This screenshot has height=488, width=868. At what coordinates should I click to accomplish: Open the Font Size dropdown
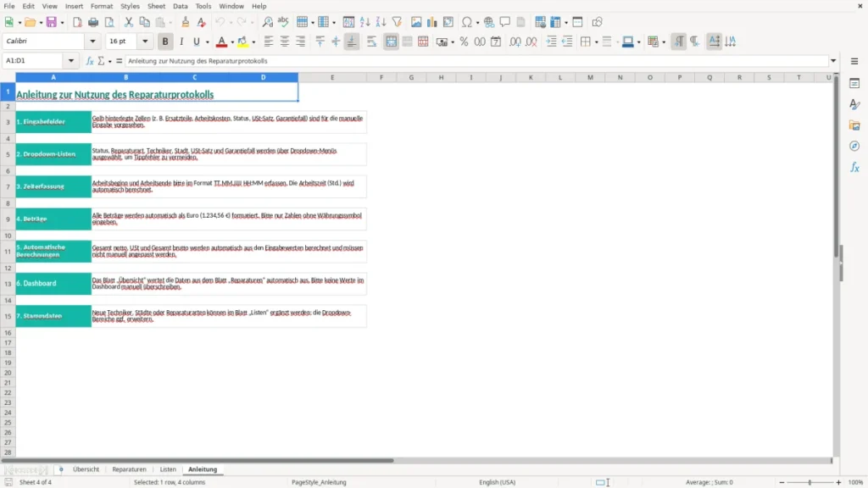point(145,41)
